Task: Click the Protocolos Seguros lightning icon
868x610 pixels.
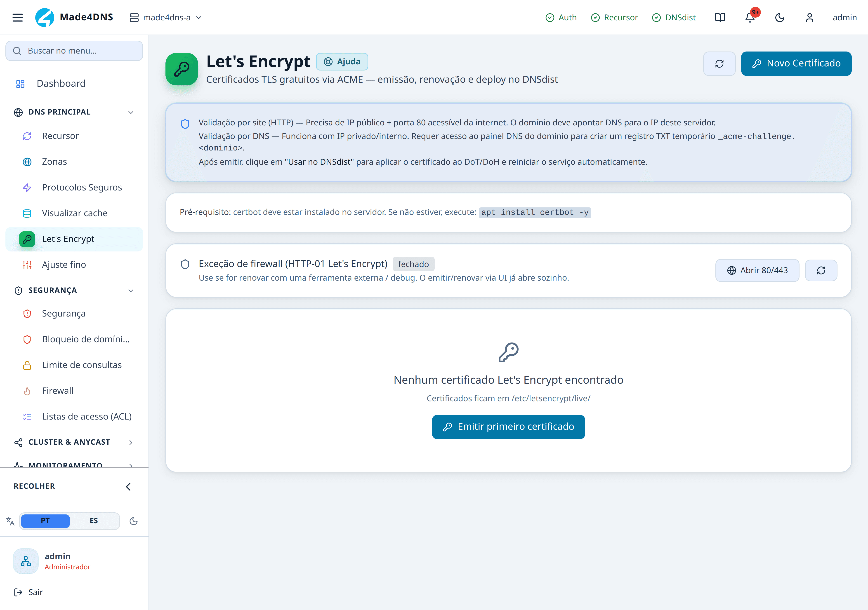Action: pos(27,188)
